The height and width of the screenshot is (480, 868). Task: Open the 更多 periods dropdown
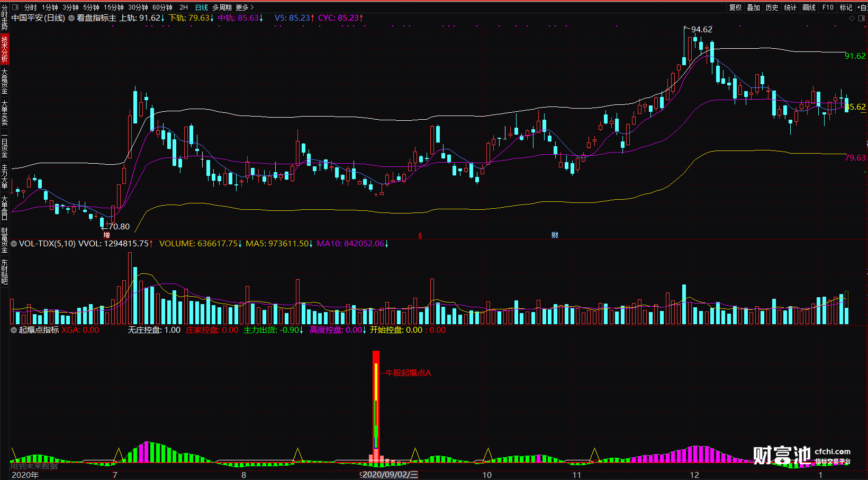click(x=245, y=7)
